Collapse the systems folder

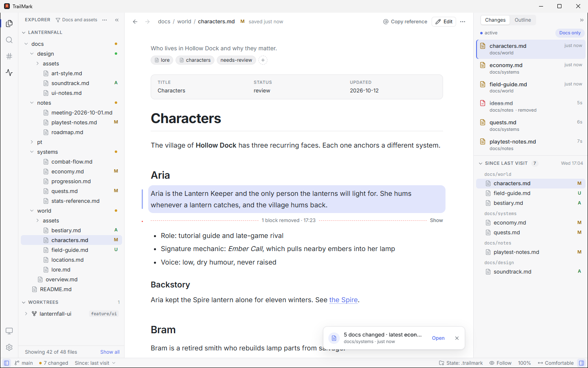pyautogui.click(x=32, y=152)
